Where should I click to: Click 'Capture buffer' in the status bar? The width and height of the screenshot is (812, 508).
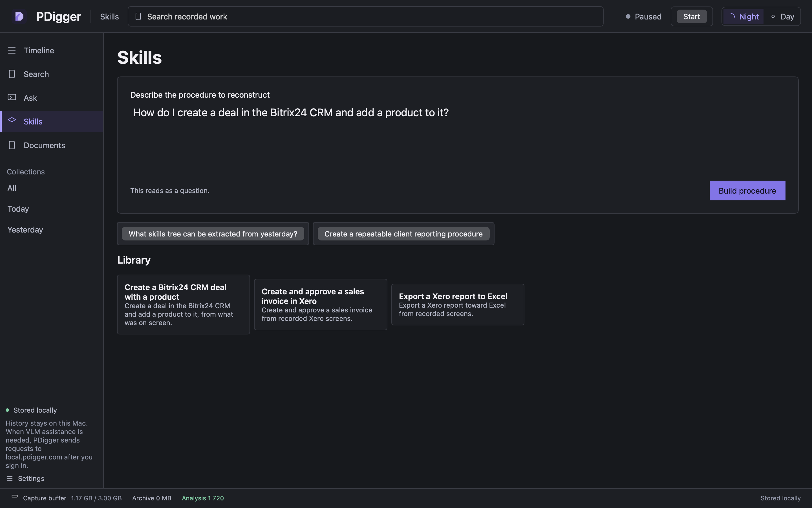[45, 498]
